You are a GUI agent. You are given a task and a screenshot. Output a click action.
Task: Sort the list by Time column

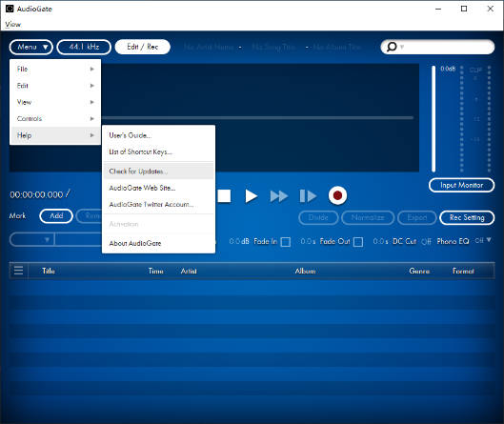point(156,271)
